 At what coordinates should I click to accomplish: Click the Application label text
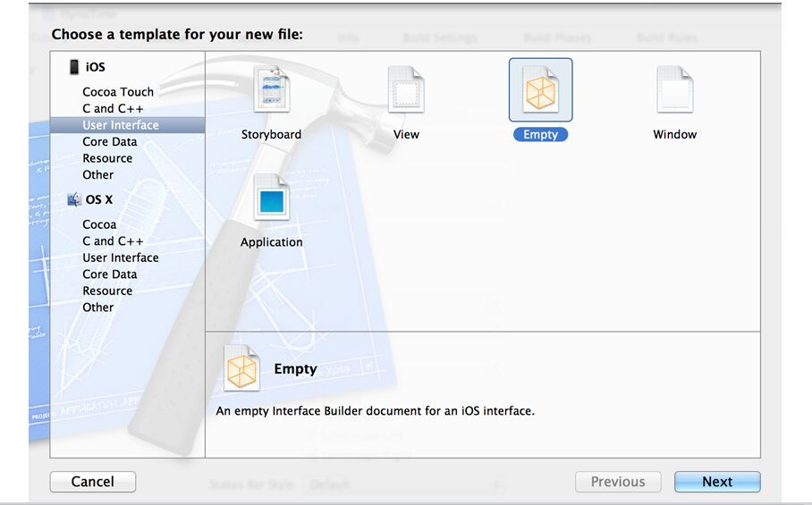[x=271, y=241]
